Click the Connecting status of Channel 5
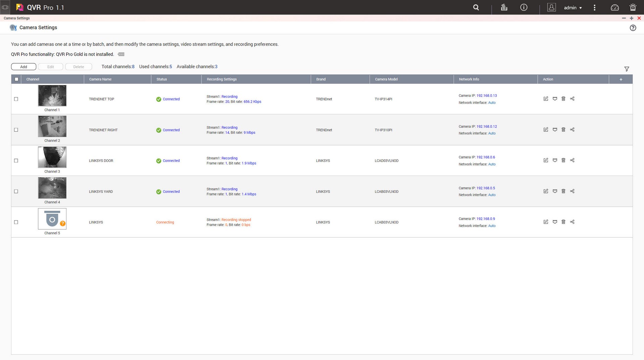Screen dimensions: 644x360 [165, 222]
